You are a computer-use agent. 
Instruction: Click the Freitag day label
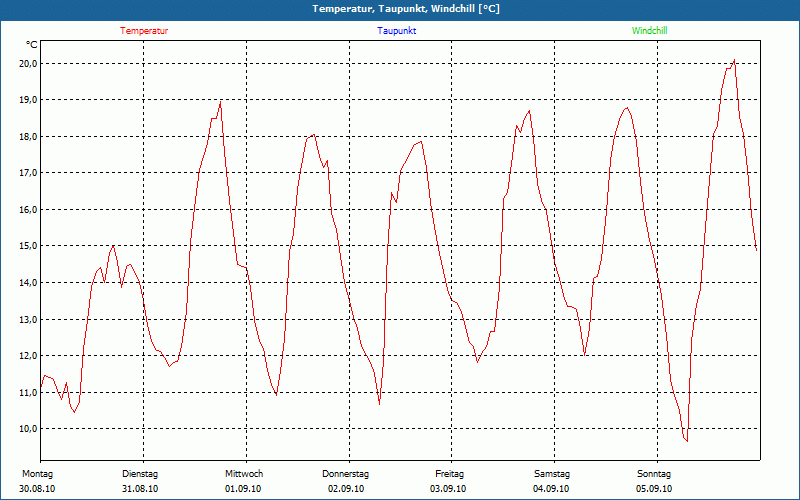[449, 474]
